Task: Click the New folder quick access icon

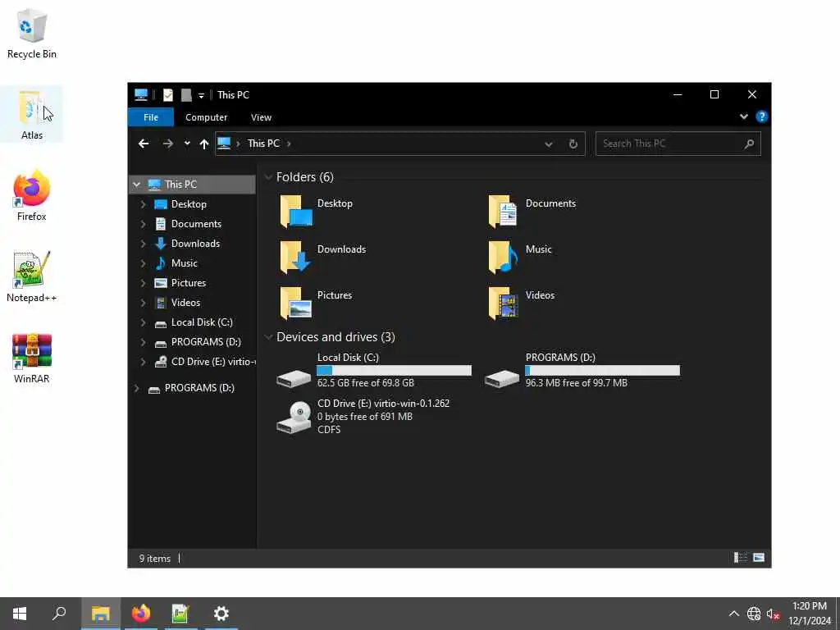Action: click(x=186, y=95)
